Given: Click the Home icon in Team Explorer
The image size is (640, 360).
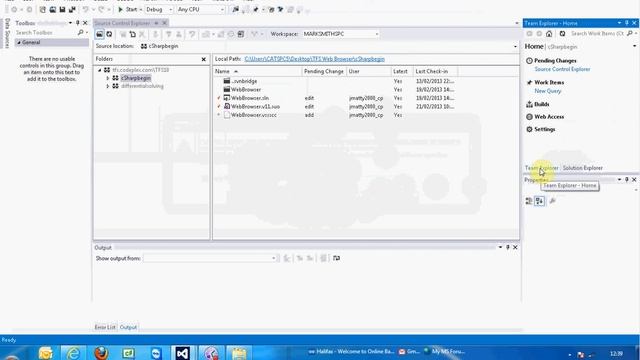Looking at the screenshot, I should (x=549, y=34).
